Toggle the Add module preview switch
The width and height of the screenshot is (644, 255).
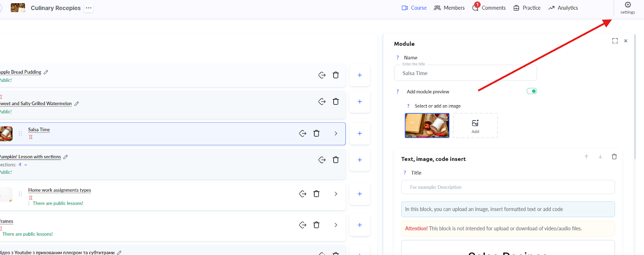click(532, 91)
